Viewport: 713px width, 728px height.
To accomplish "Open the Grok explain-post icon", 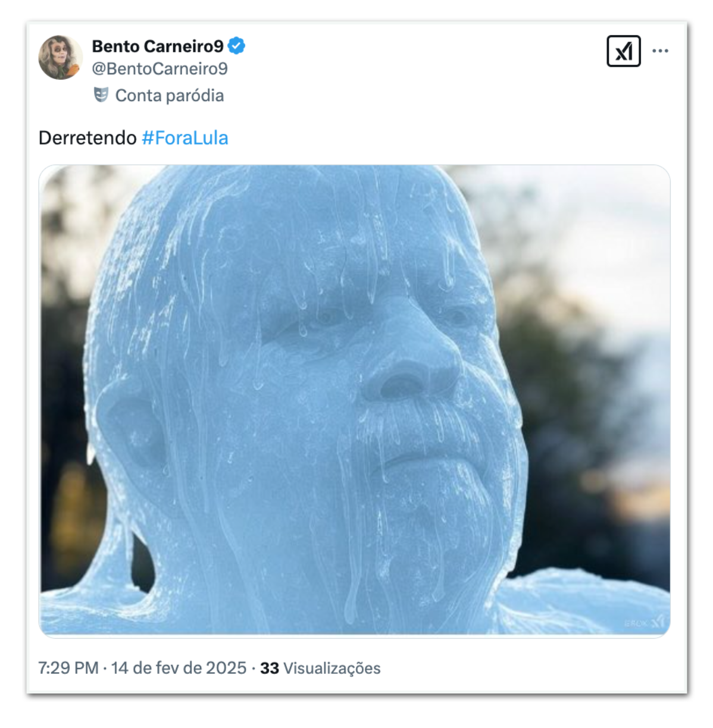I will click(x=623, y=51).
